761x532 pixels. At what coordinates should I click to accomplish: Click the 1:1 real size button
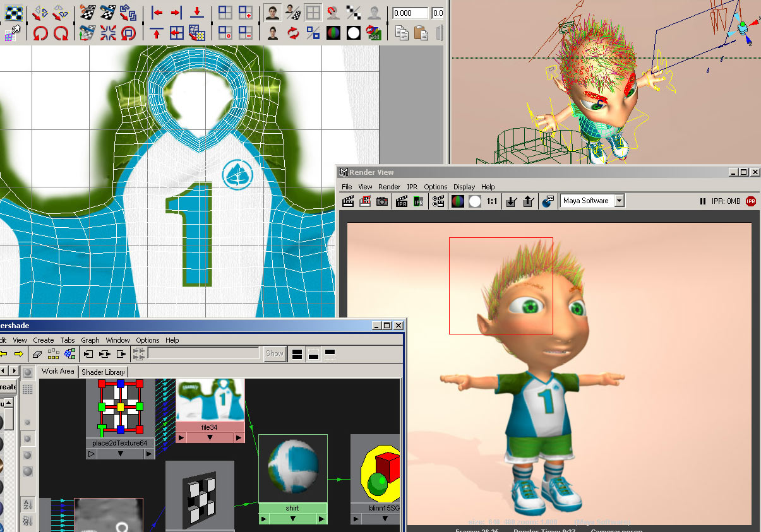[492, 201]
